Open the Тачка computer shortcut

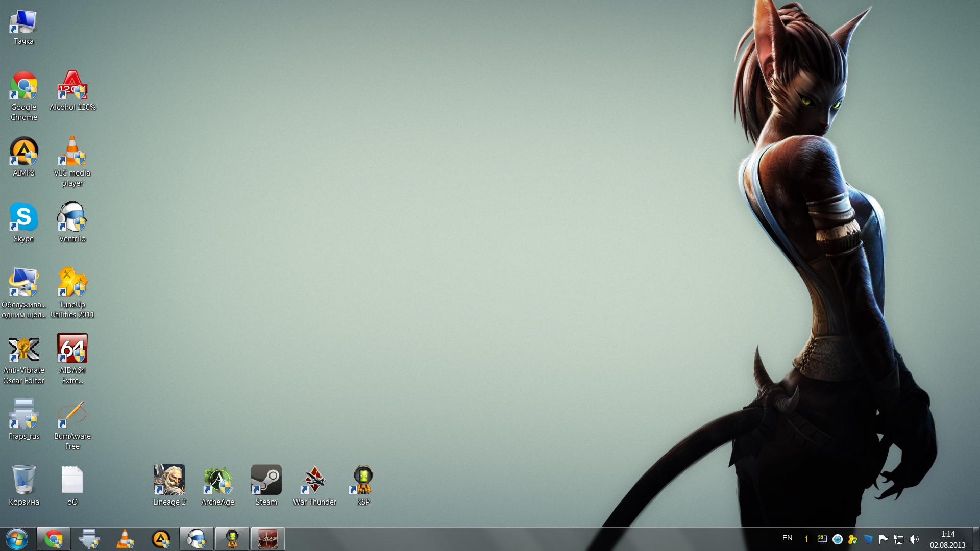point(23,28)
